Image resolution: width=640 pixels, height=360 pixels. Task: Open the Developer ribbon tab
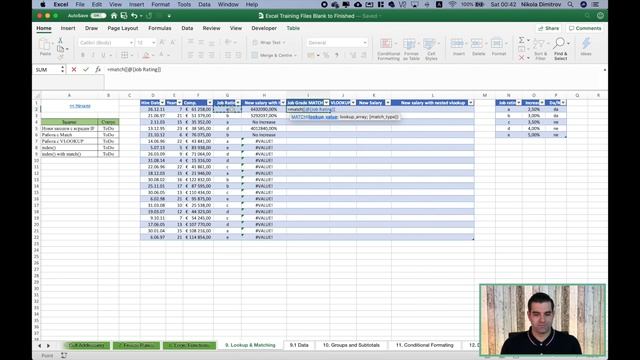click(x=264, y=28)
